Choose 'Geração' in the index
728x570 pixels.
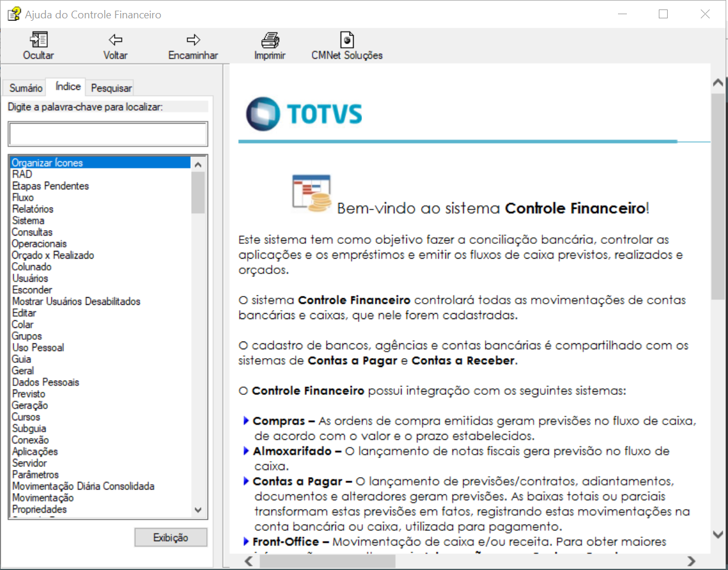point(101,405)
